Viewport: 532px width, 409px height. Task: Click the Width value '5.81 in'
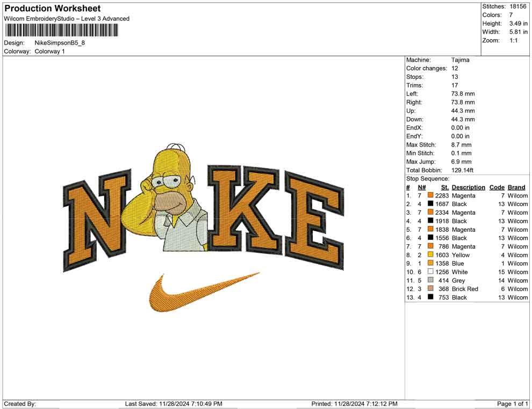[x=518, y=32]
